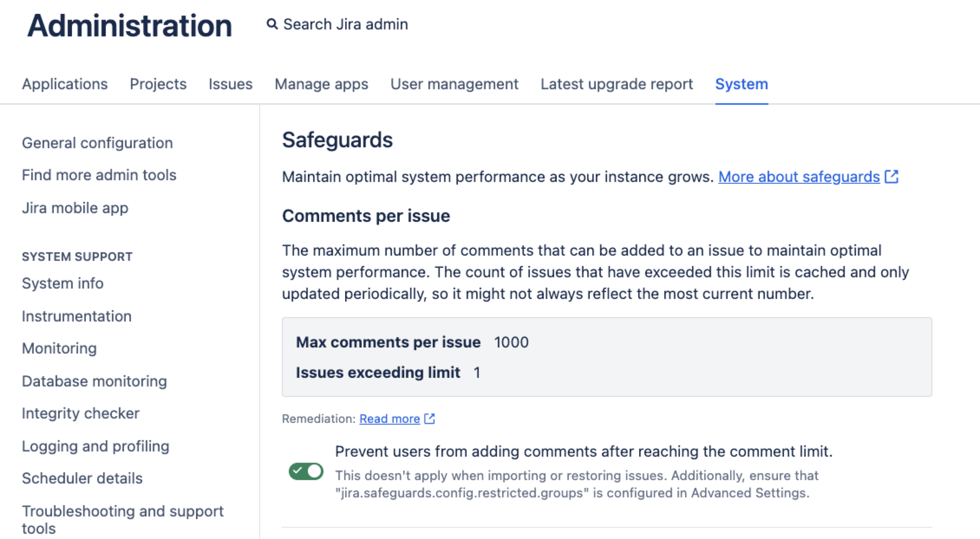Select the System tab

click(742, 84)
